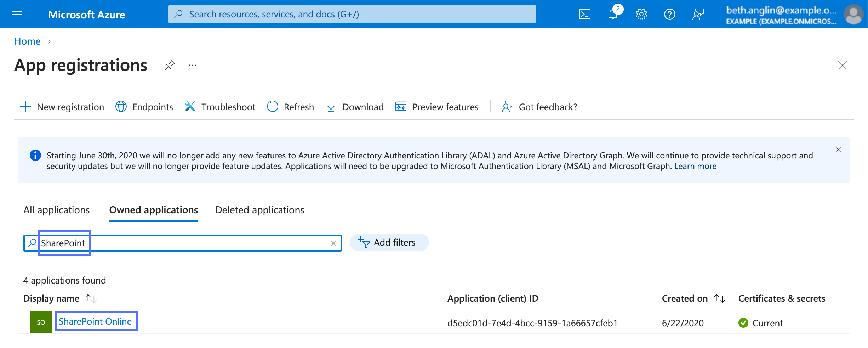Open SharePoint Online application
868x348 pixels.
pyautogui.click(x=95, y=321)
